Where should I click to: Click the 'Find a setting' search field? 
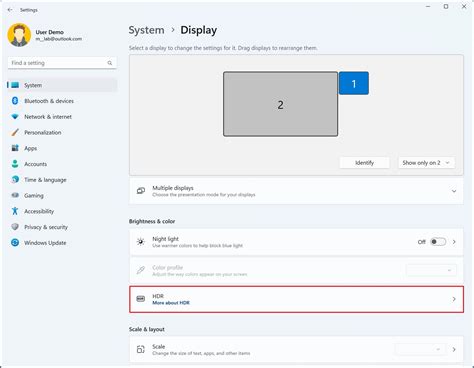[62, 63]
